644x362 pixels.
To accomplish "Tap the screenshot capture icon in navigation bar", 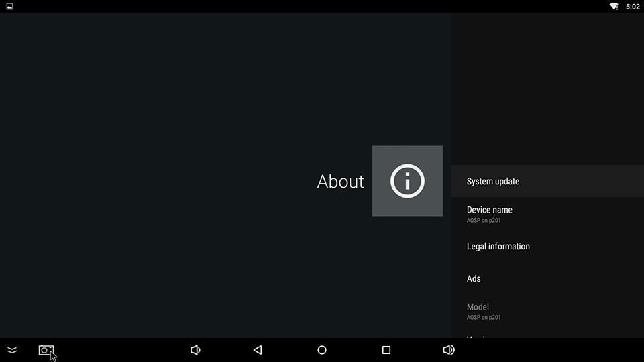I will click(46, 350).
